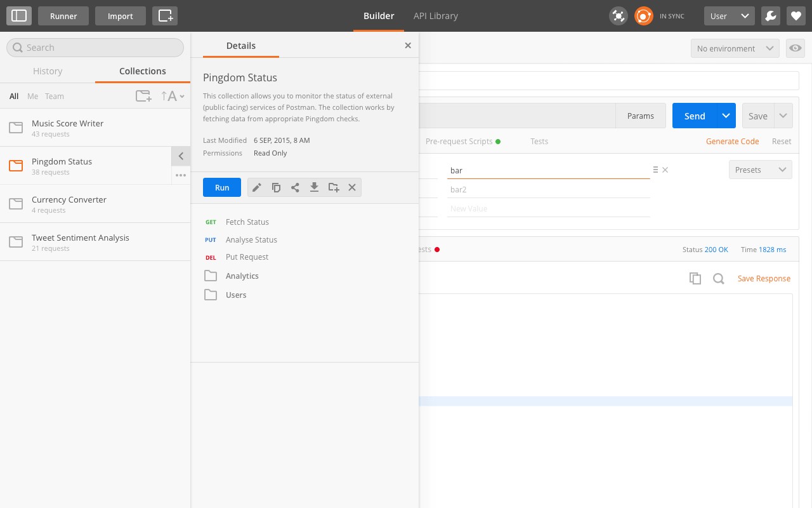Click the Search input field
This screenshot has width=812, height=508.
click(x=95, y=48)
